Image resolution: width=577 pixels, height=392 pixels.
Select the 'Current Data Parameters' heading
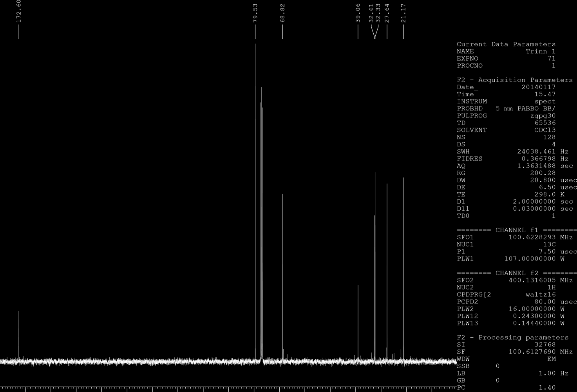click(x=506, y=44)
